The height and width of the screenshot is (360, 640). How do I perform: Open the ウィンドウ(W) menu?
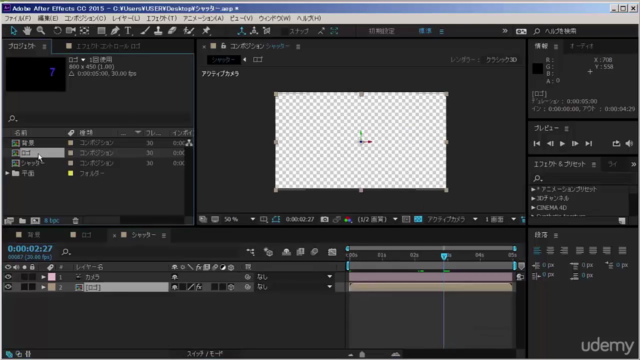274,18
